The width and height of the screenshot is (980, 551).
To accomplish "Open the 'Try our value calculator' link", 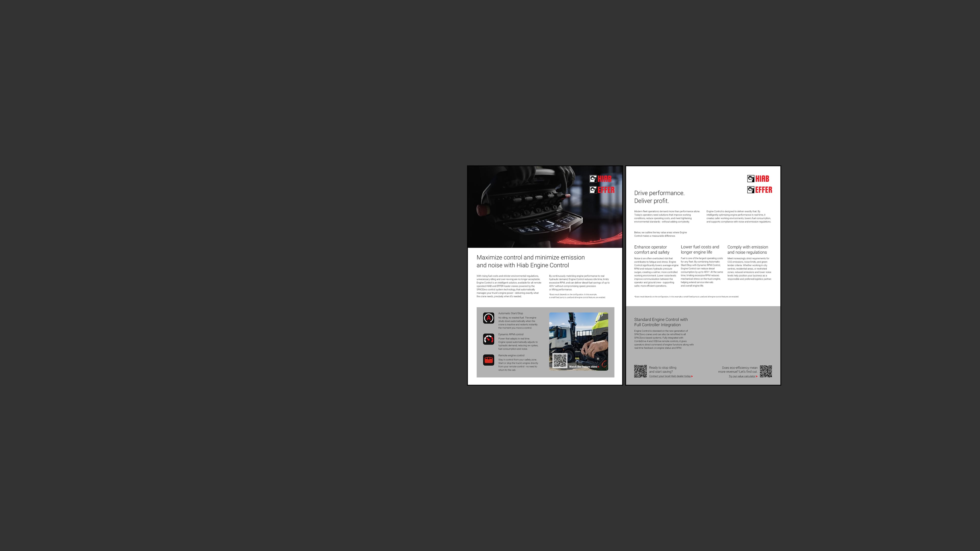I will (743, 376).
